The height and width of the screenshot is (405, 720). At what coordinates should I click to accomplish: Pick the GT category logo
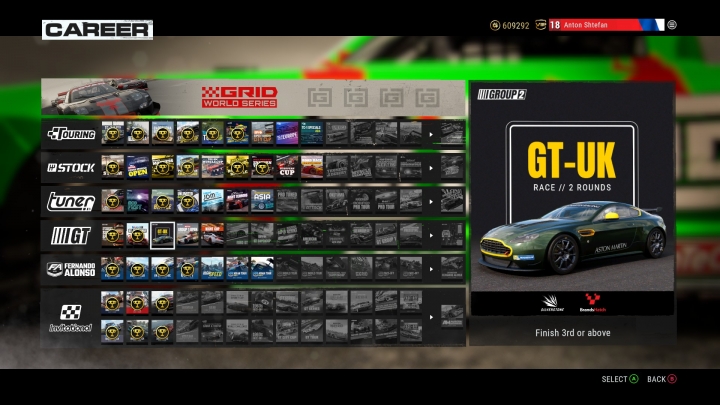tap(70, 236)
